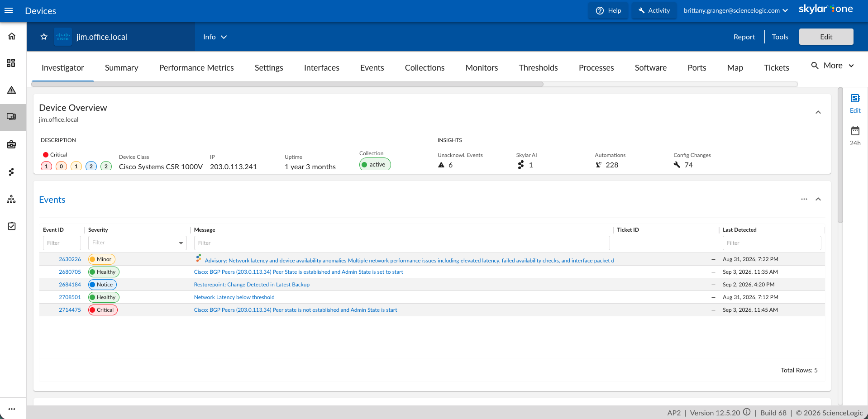This screenshot has width=868, height=419.
Task: Open the Thresholds tab
Action: [539, 68]
